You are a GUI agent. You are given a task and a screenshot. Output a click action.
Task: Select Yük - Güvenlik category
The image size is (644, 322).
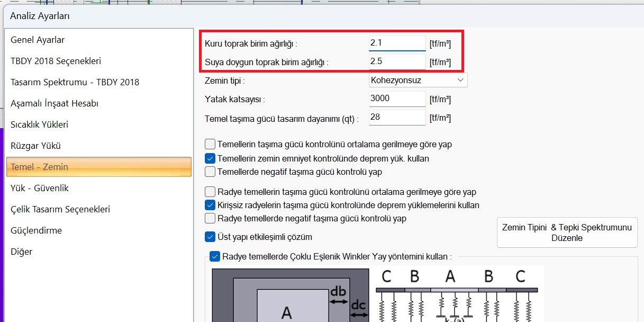40,189
